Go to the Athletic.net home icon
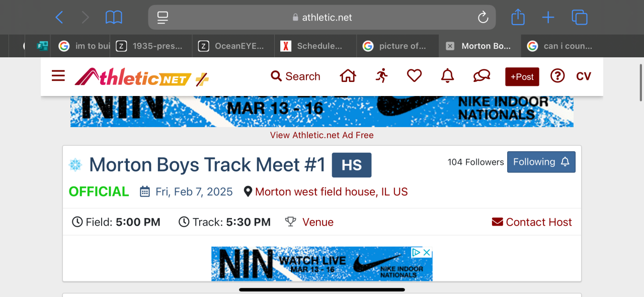 coord(348,76)
